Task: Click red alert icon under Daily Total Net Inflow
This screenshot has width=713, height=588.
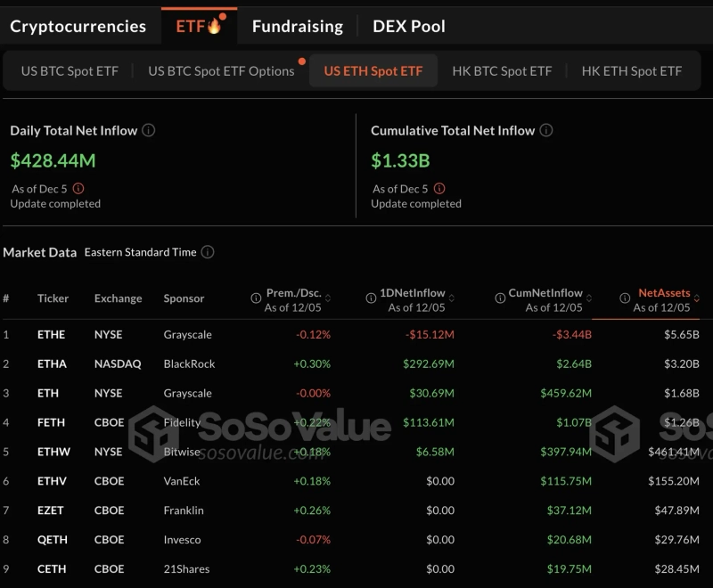Action: [78, 189]
